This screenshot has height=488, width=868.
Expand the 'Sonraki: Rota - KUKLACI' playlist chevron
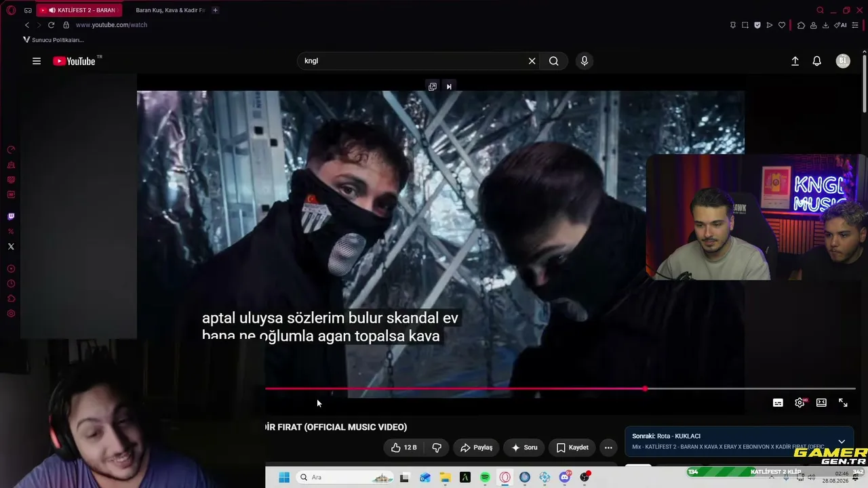[842, 441]
